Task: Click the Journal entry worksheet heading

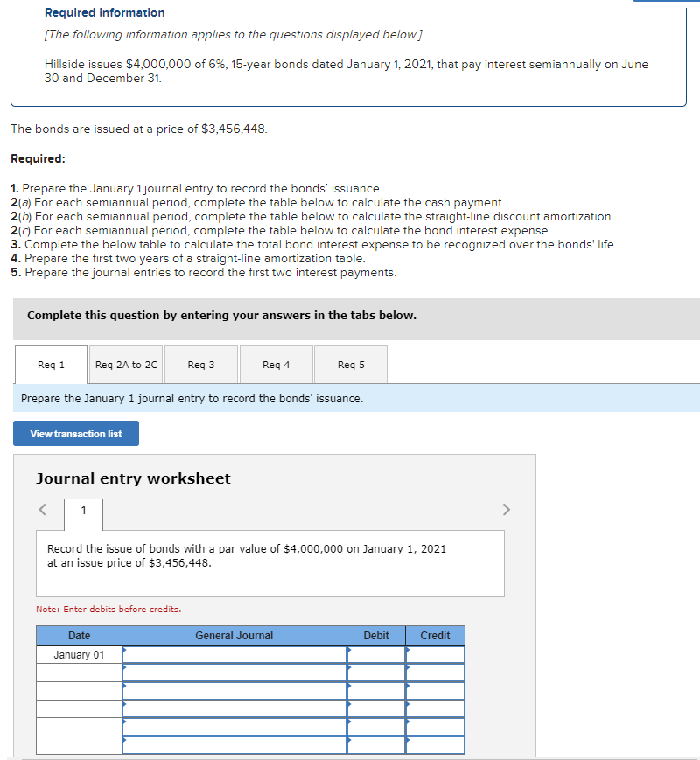Action: pyautogui.click(x=133, y=478)
